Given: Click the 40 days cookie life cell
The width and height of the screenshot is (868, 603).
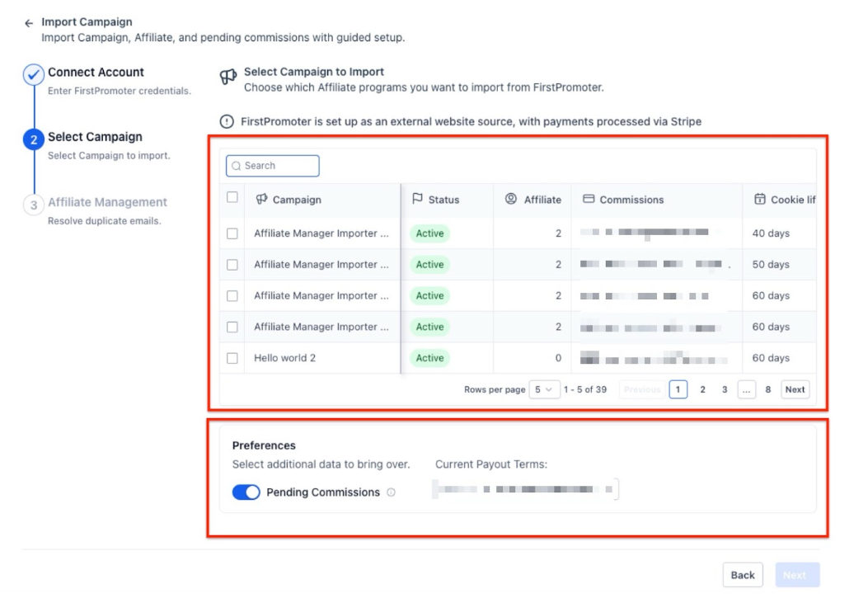Looking at the screenshot, I should (x=771, y=233).
